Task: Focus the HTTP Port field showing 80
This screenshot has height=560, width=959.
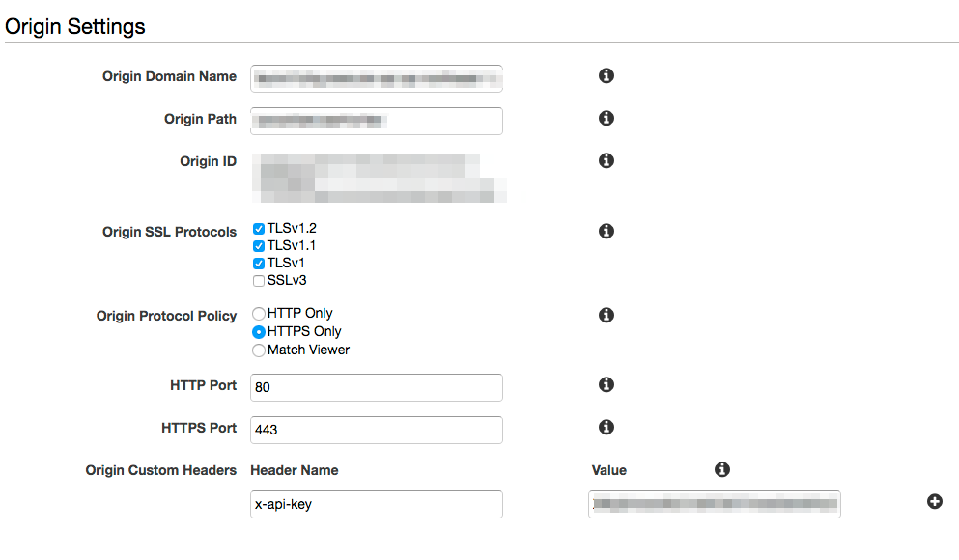Action: (376, 387)
